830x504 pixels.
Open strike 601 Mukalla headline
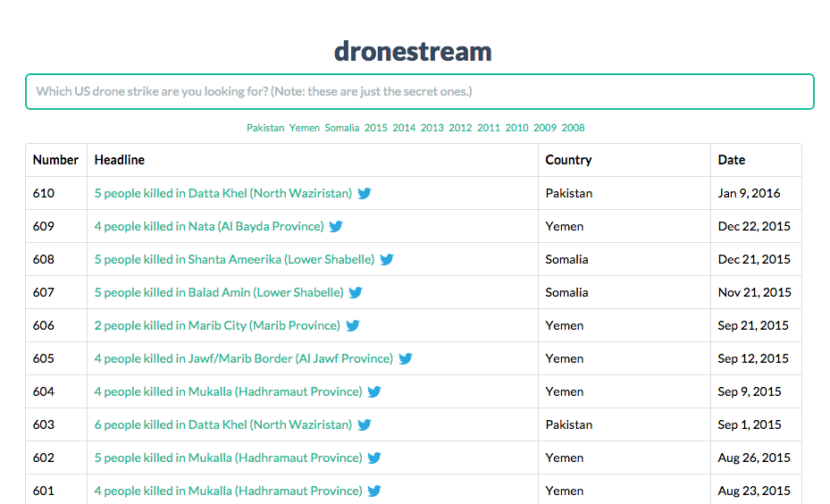[228, 491]
